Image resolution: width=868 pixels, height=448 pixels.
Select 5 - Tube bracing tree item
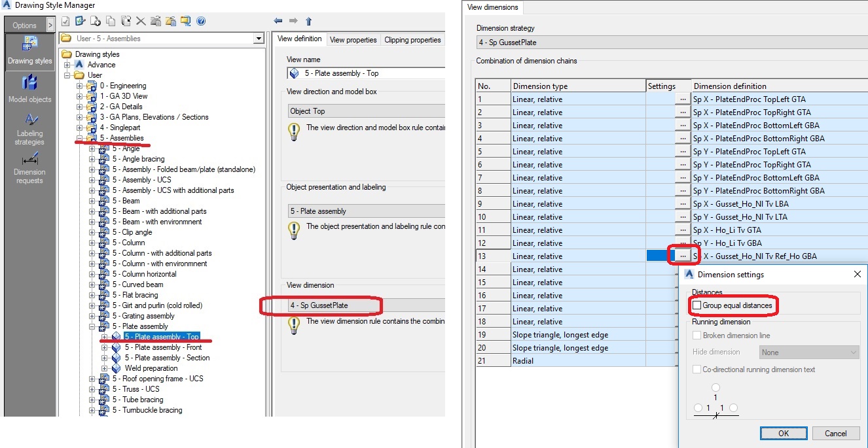pyautogui.click(x=137, y=400)
